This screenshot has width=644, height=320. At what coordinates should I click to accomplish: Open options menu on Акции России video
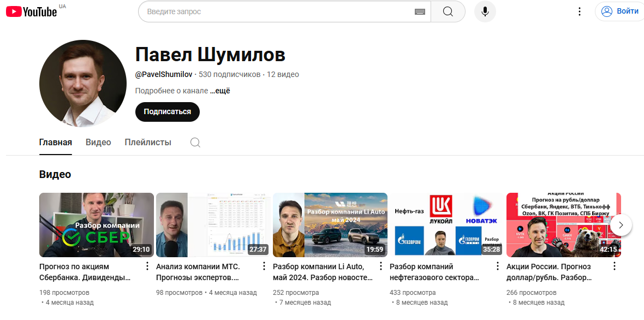pos(614,266)
